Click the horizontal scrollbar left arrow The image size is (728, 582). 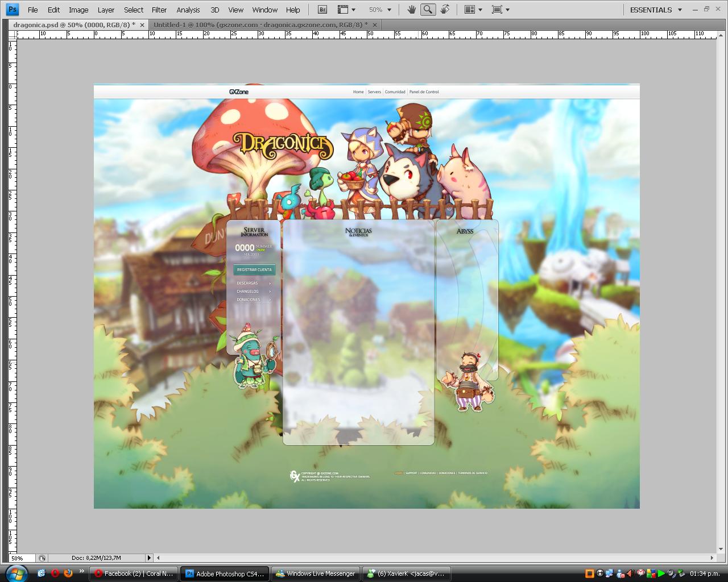pyautogui.click(x=158, y=558)
